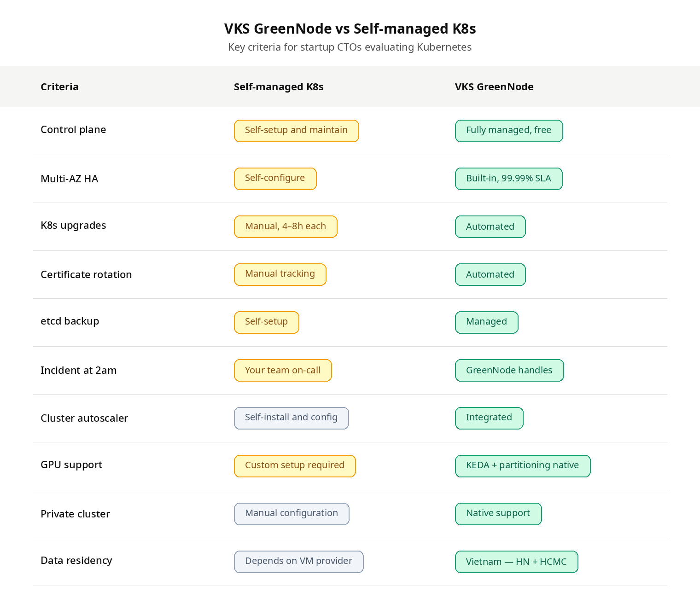Screen dimensions: 700x604
Task: Choose the 'Integrated' badge for Cluster autoscaler
Action: (489, 418)
